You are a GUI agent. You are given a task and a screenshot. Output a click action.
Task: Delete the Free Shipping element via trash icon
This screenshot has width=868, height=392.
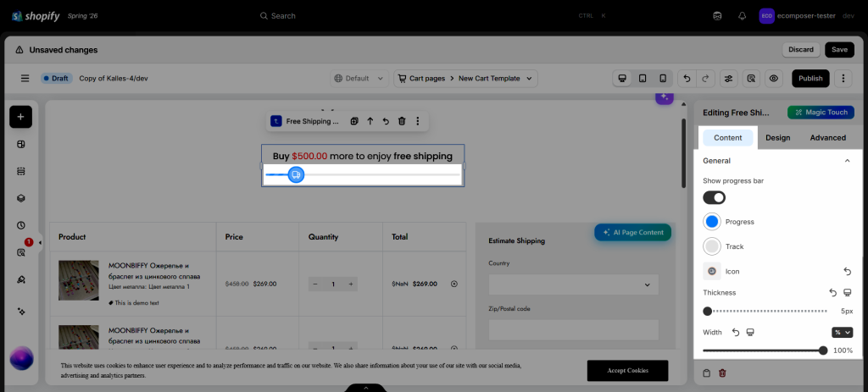(x=402, y=121)
